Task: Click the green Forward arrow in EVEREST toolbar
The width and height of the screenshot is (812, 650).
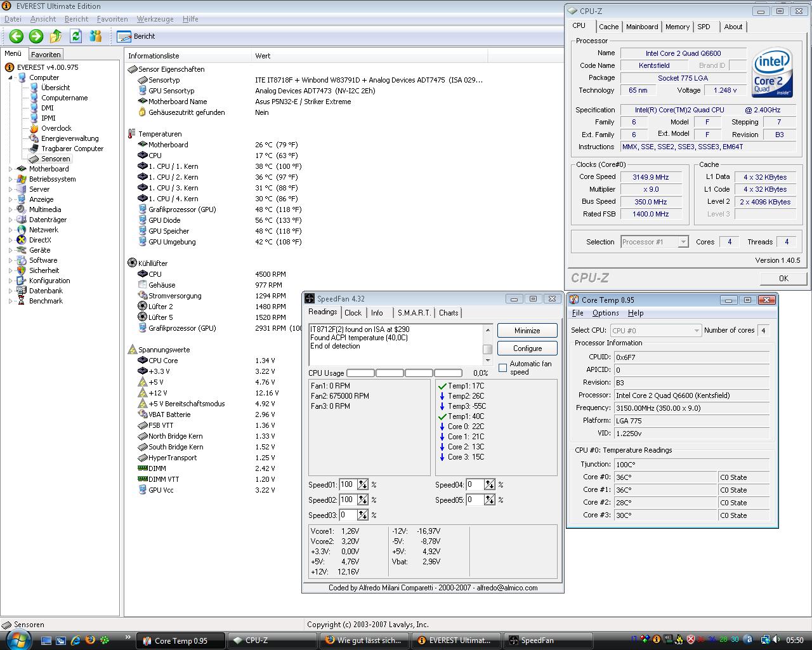Action: (36, 36)
